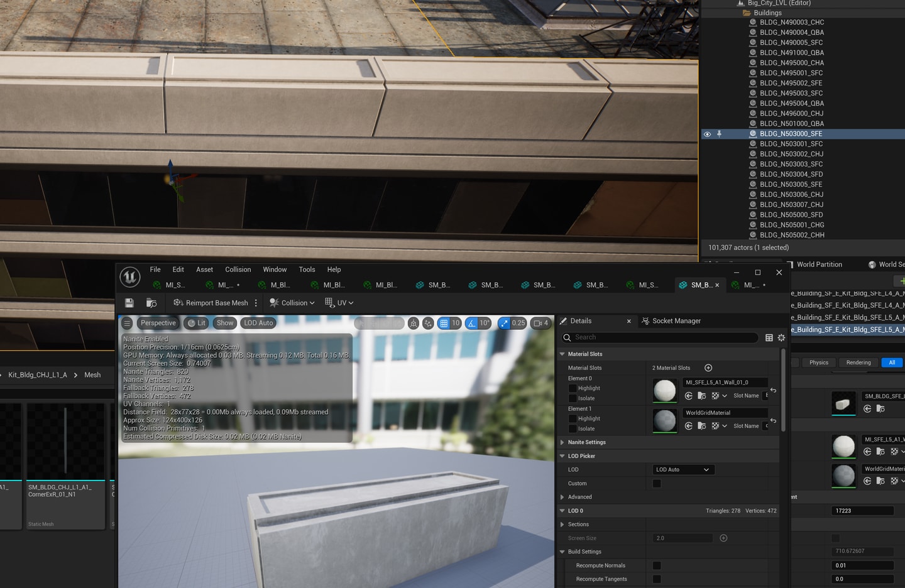Save the static mesh asset
The height and width of the screenshot is (588, 905).
[129, 303]
